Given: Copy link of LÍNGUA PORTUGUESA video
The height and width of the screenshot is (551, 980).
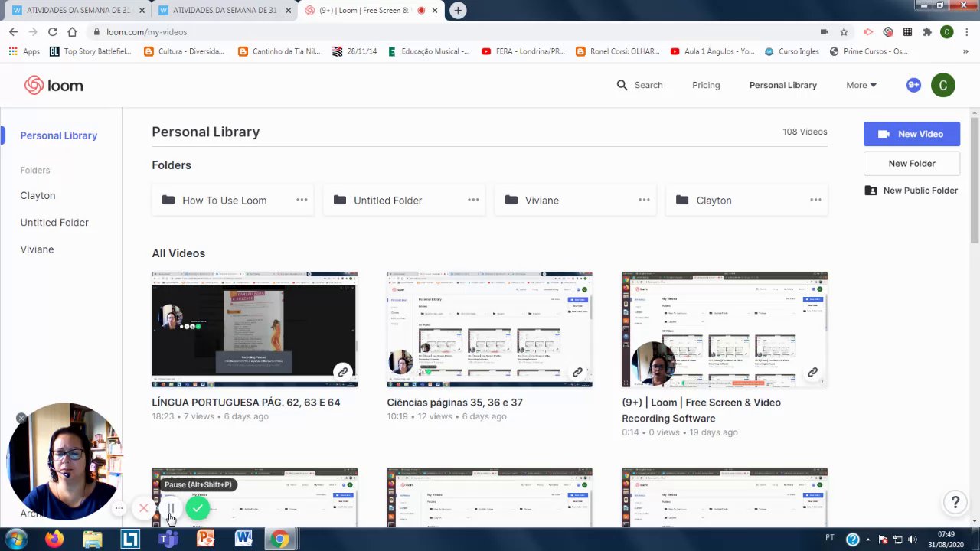Looking at the screenshot, I should pyautogui.click(x=342, y=372).
